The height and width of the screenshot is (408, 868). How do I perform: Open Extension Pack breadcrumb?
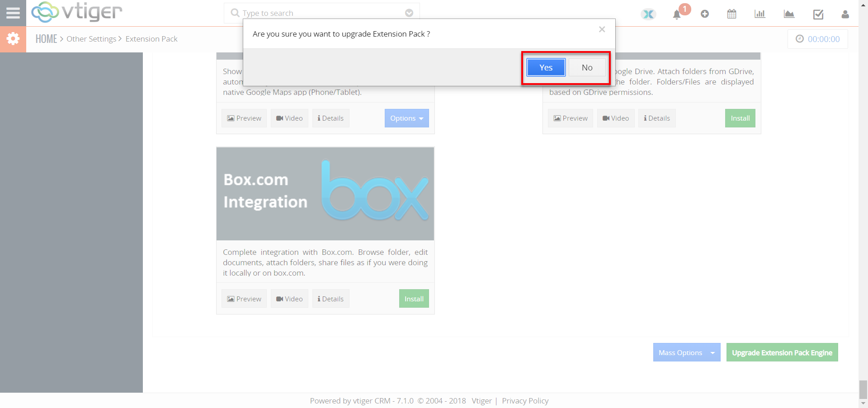point(151,39)
